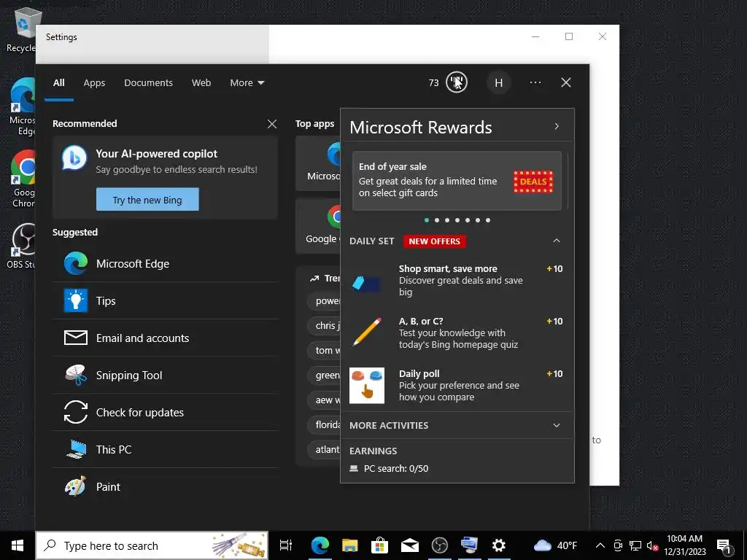Open A, B, or C? quiz offer
This screenshot has width=747, height=560.
(x=457, y=332)
